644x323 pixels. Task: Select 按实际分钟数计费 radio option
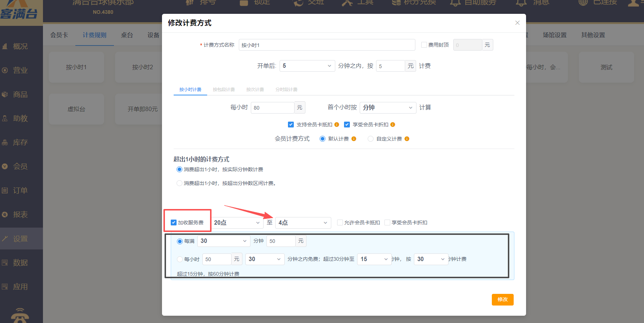pos(179,169)
